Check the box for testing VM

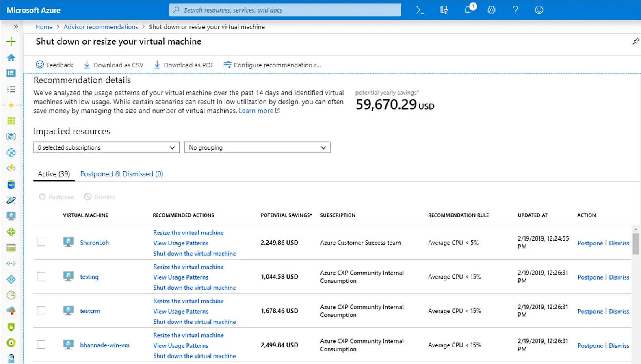click(x=41, y=276)
